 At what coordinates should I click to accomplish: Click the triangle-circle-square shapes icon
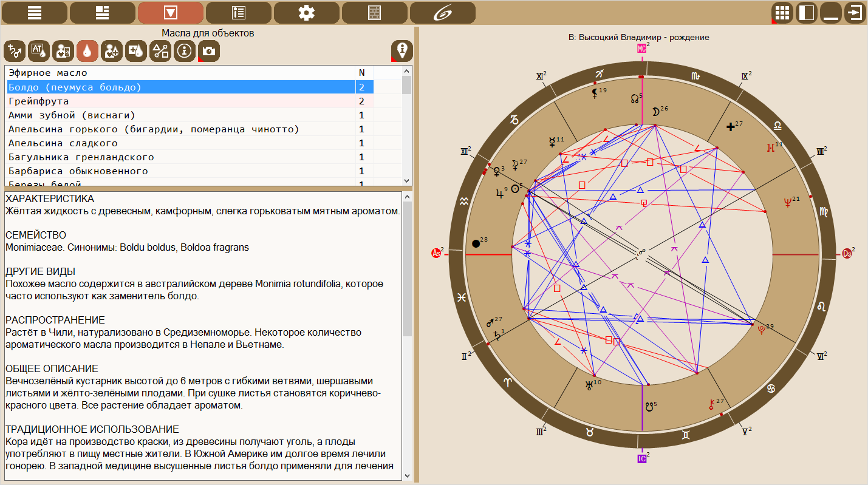[x=160, y=52]
